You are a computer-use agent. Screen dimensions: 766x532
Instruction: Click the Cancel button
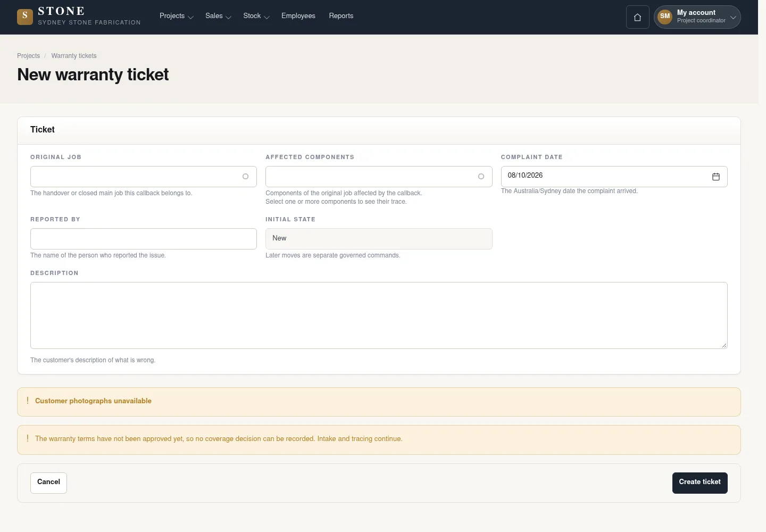[48, 483]
